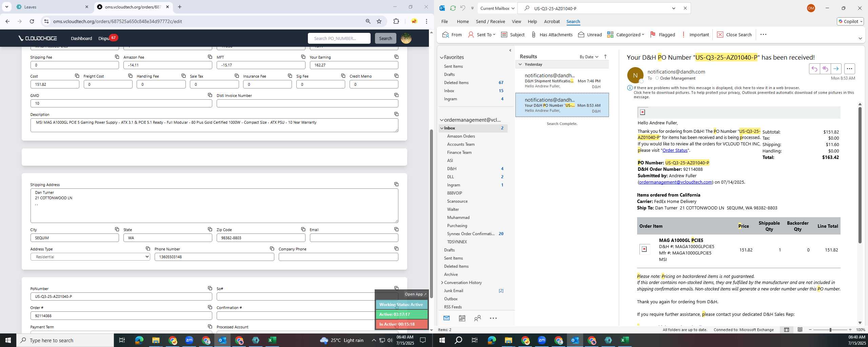Filter search results by Flagged

[663, 35]
